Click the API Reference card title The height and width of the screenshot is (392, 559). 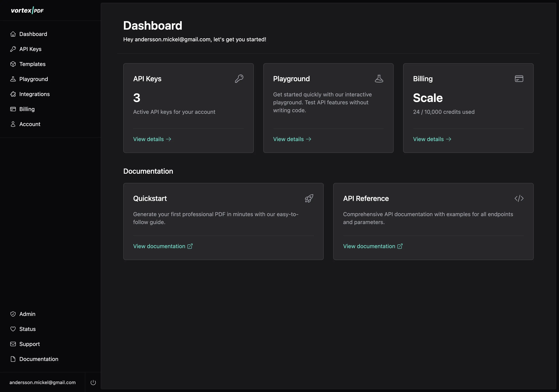[x=366, y=198]
